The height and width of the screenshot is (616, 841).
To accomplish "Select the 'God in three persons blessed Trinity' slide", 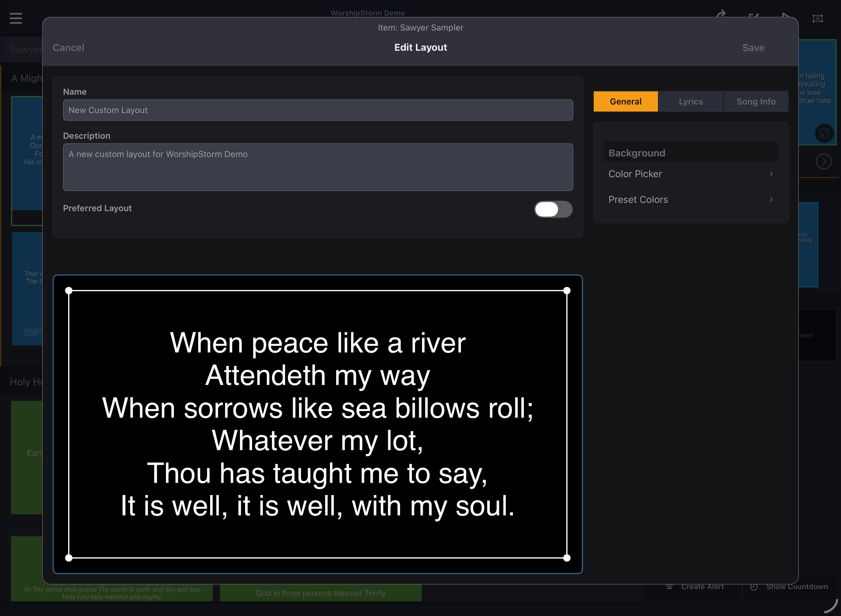I will 321,593.
